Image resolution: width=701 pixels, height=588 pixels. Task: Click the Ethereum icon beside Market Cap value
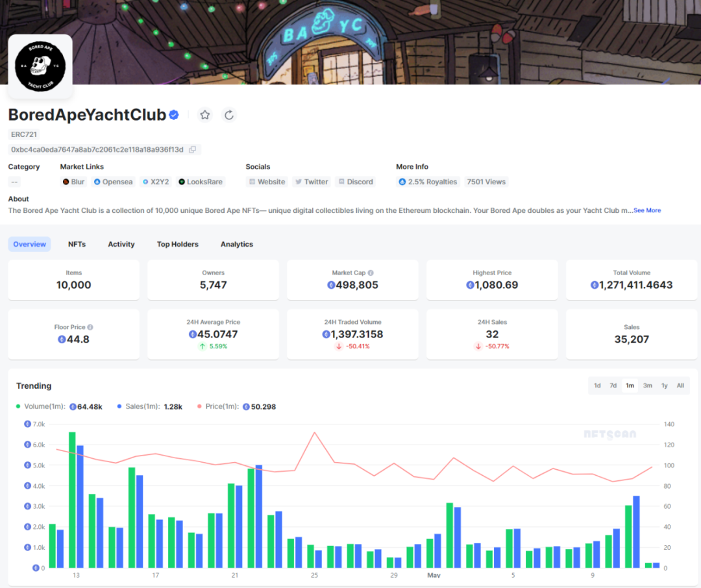tap(331, 285)
